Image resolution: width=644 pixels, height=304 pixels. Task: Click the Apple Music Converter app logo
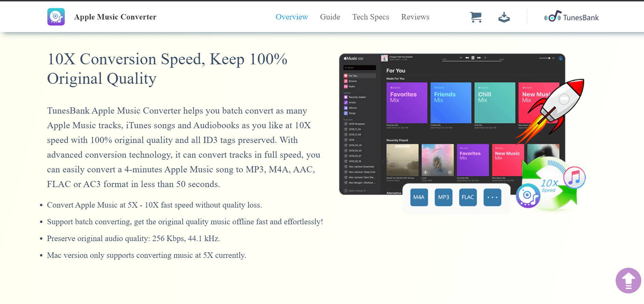(56, 17)
